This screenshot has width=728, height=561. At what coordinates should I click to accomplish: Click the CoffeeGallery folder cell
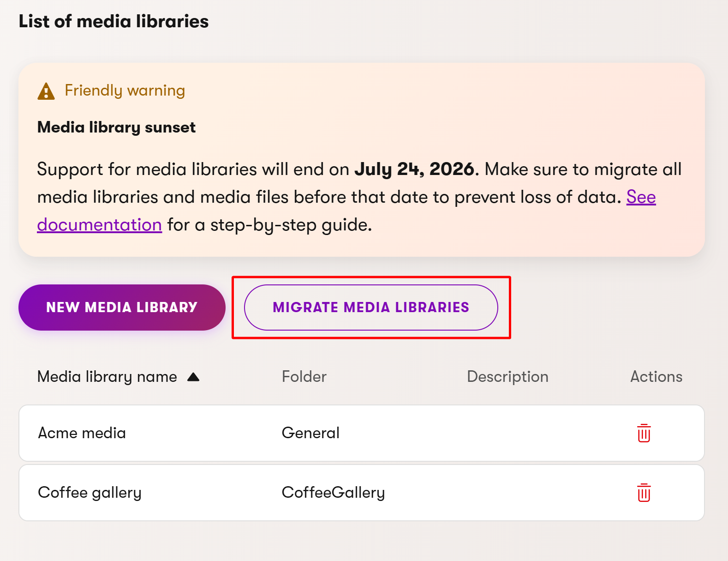333,493
